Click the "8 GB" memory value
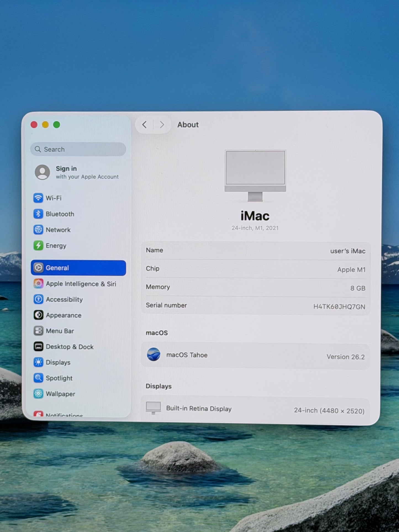The image size is (399, 532). [358, 288]
